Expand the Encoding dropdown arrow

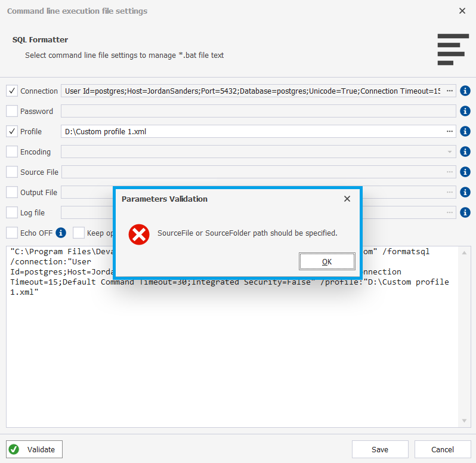coord(450,152)
